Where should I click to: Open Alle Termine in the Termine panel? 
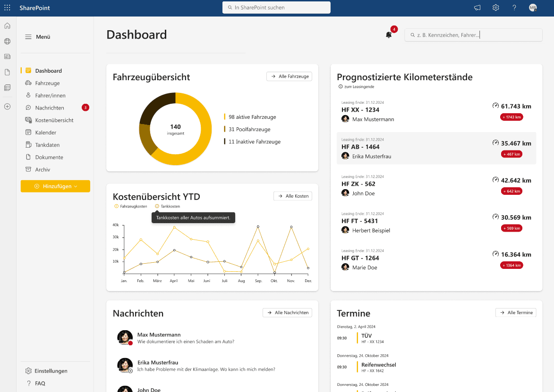pos(516,312)
